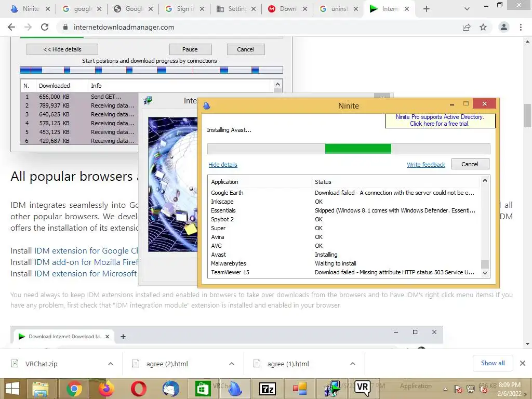Open a new Chrome tab
The height and width of the screenshot is (399, 532).
pos(427,9)
